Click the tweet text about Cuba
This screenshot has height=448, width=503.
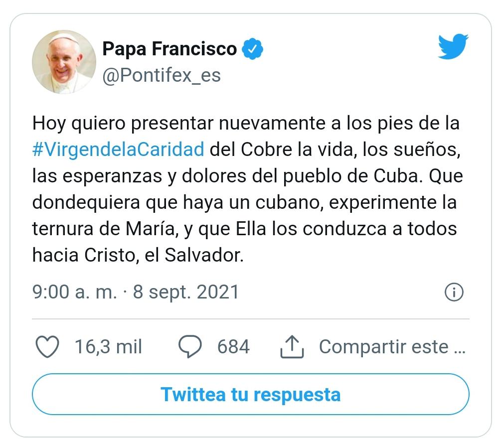click(247, 189)
